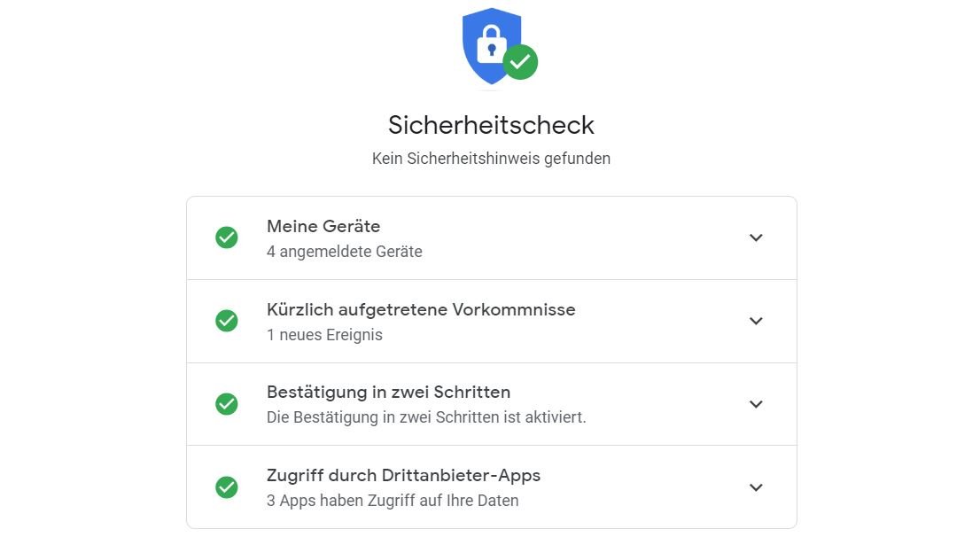Expand the Kürzlich aufgetretene Vorkommnisse chevron

pos(756,321)
